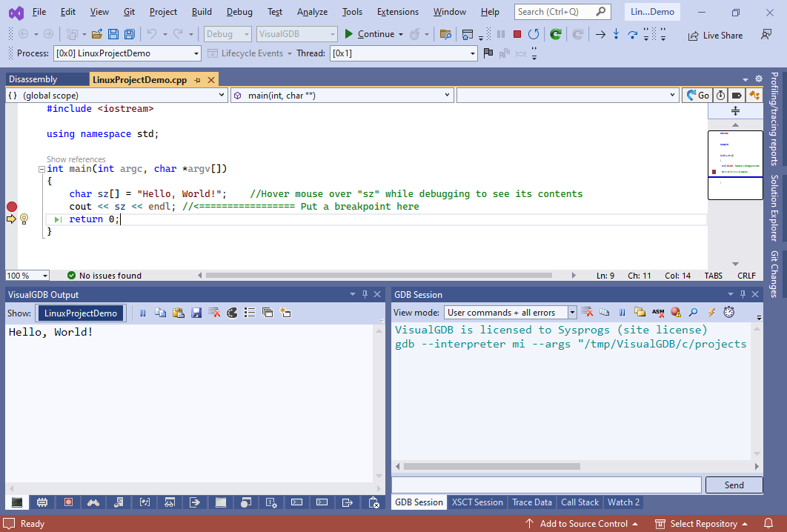Click the Continue button

[x=369, y=34]
